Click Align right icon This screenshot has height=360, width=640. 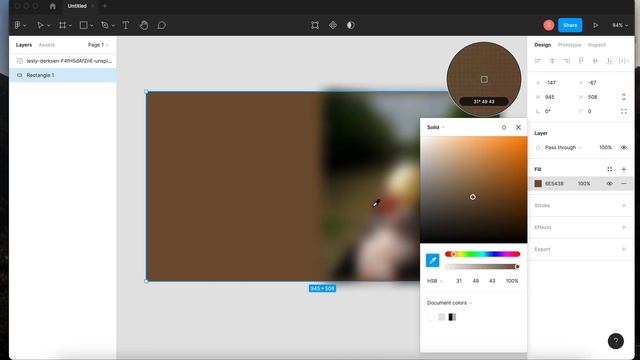(567, 61)
